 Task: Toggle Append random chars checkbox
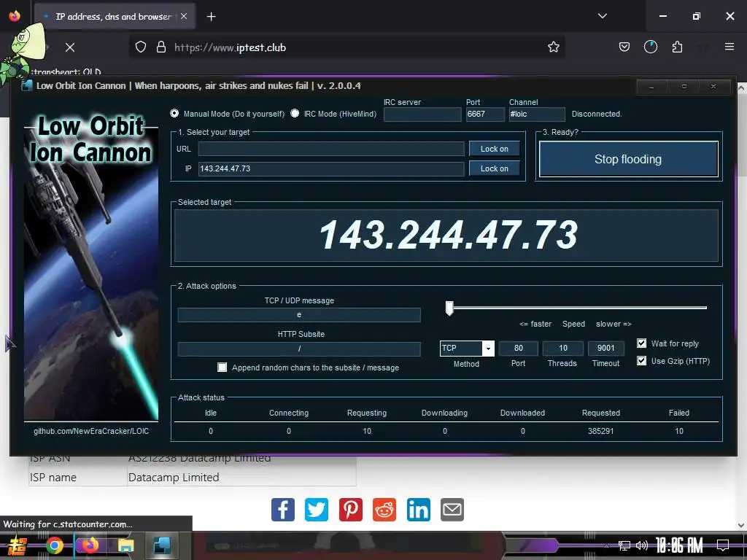point(222,367)
